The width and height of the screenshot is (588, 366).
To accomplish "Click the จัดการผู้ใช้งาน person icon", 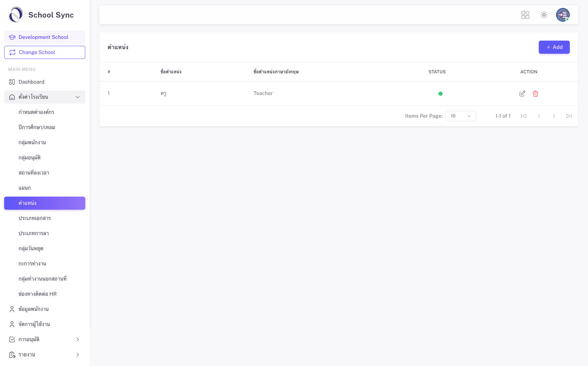I will pyautogui.click(x=12, y=324).
